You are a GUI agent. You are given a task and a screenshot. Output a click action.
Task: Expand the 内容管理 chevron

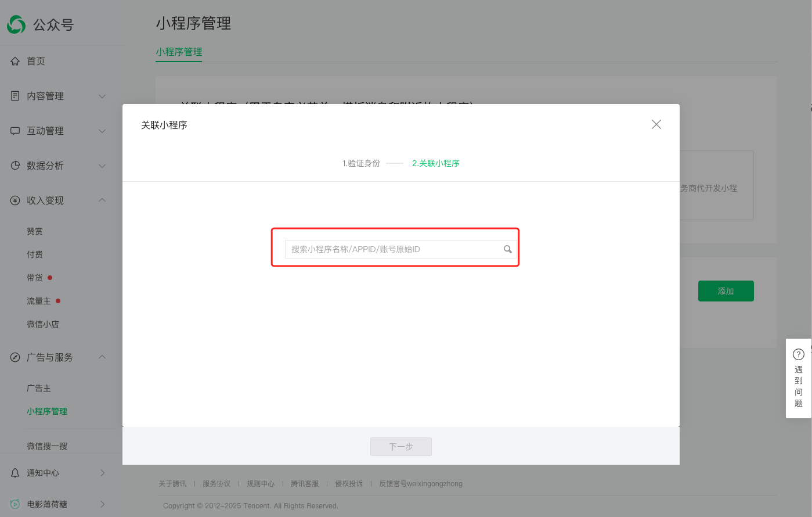point(102,96)
